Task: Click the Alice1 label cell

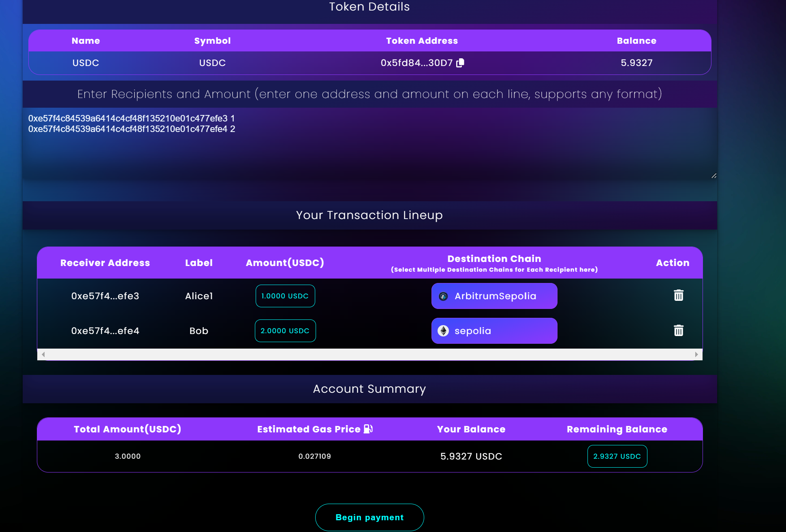Action: coord(199,296)
